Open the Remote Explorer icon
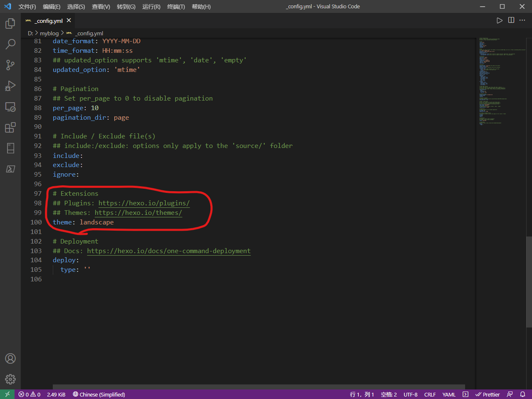The height and width of the screenshot is (399, 532). (x=10, y=107)
